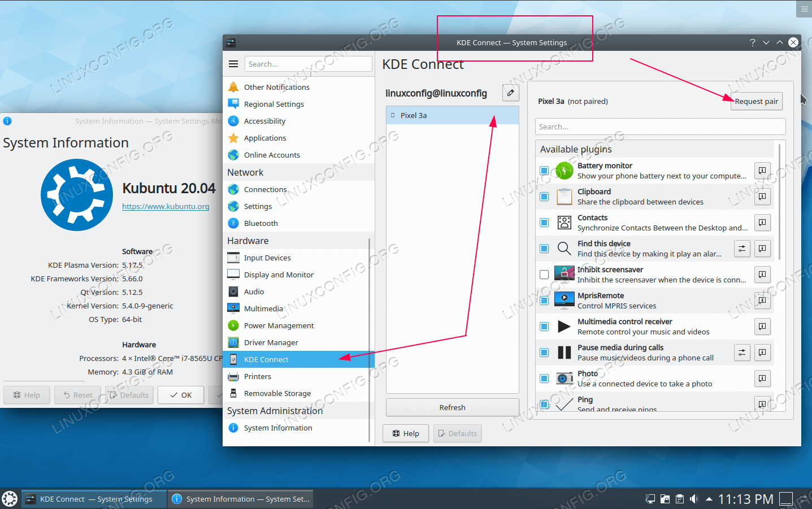Open Driver Manager in sidebar
Viewport: 812px width, 509px height.
tap(296, 342)
